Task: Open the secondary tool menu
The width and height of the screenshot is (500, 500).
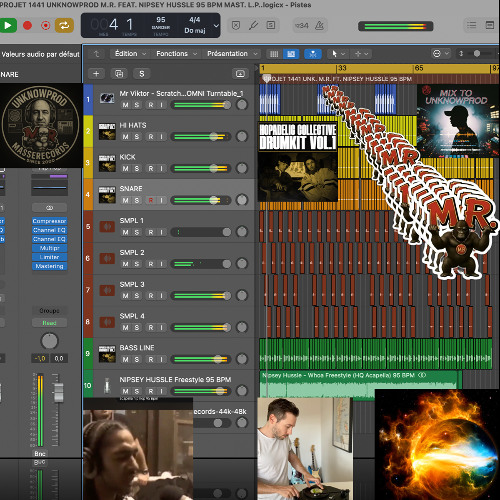Action: [x=361, y=54]
